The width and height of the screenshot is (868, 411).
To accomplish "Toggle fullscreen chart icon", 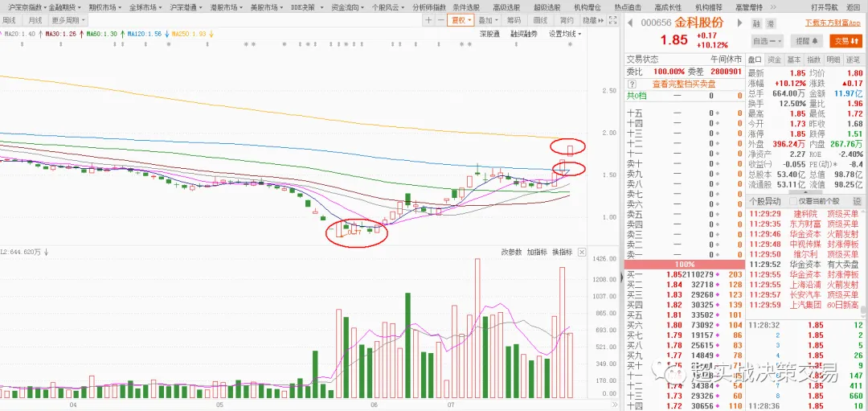I will [x=612, y=20].
